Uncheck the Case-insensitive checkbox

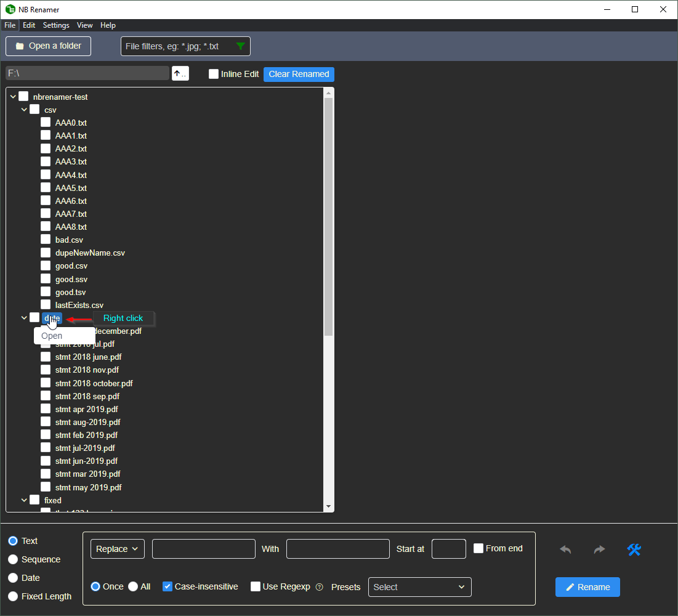(x=167, y=586)
